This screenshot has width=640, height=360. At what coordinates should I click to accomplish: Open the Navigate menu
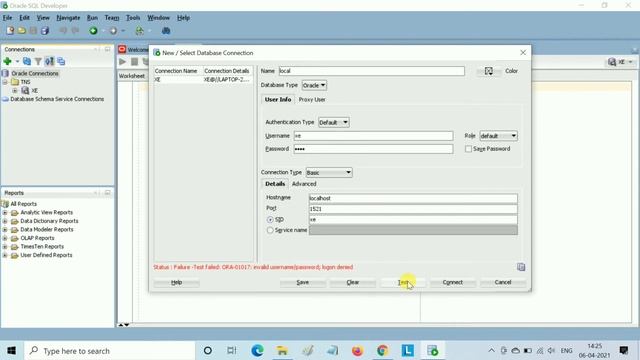pos(68,18)
